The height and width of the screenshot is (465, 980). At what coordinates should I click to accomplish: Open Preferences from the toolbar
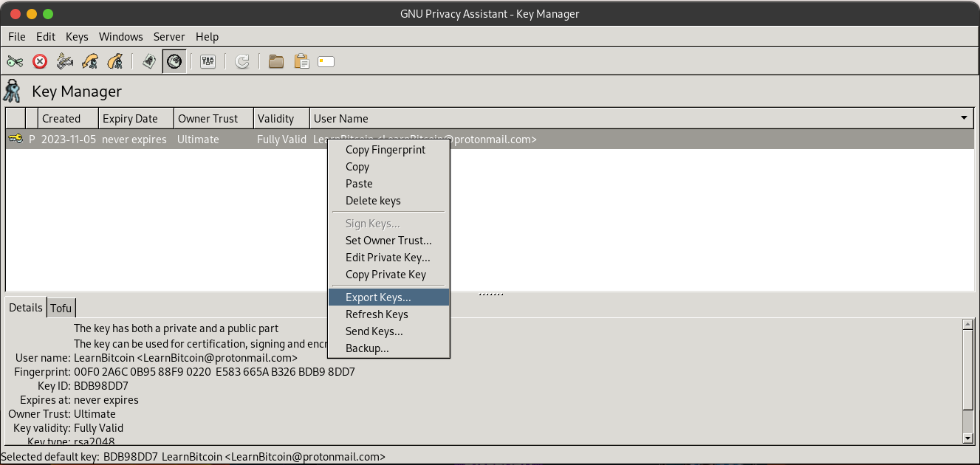click(x=208, y=61)
